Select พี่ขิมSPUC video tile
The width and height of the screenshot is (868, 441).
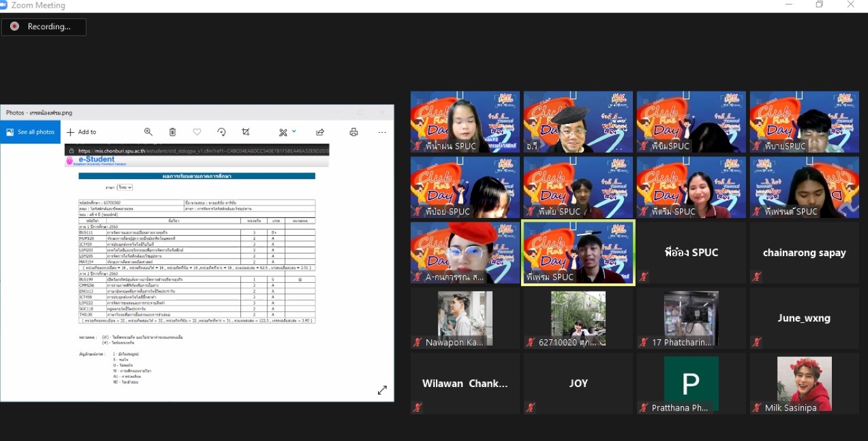coord(691,122)
